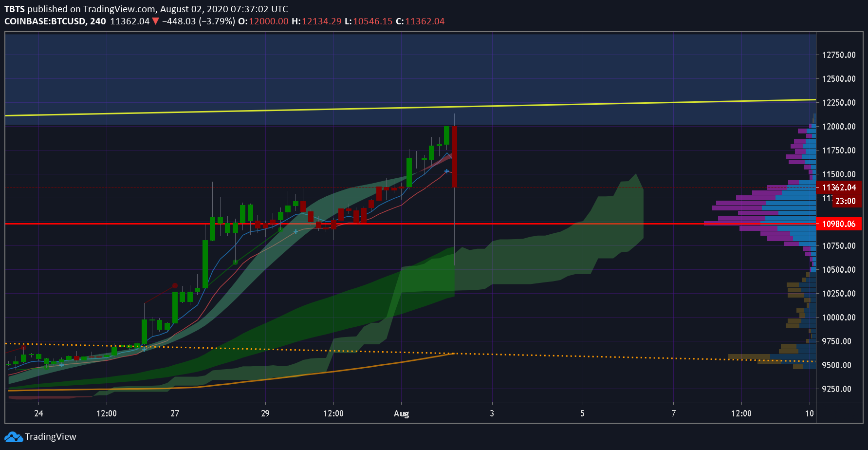Viewport: 868px width, 450px height.
Task: Click the 7 date label on time axis
Action: (673, 413)
